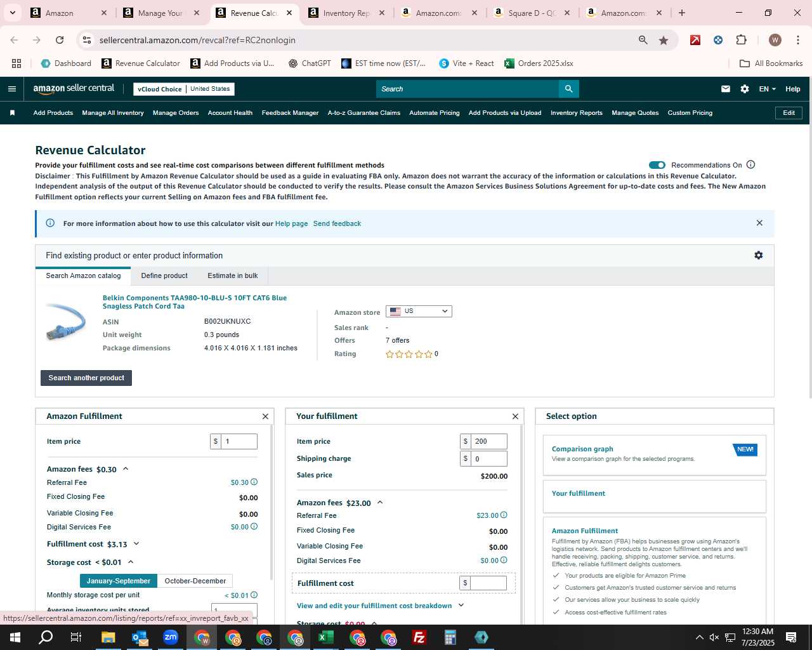The height and width of the screenshot is (650, 812).
Task: Close the Amazon Fulfillment panel
Action: point(265,416)
